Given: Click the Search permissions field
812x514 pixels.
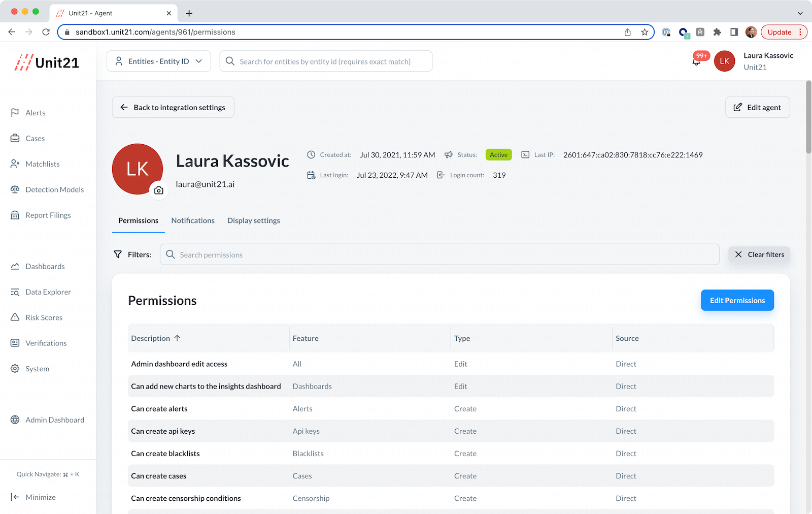Looking at the screenshot, I should [439, 254].
